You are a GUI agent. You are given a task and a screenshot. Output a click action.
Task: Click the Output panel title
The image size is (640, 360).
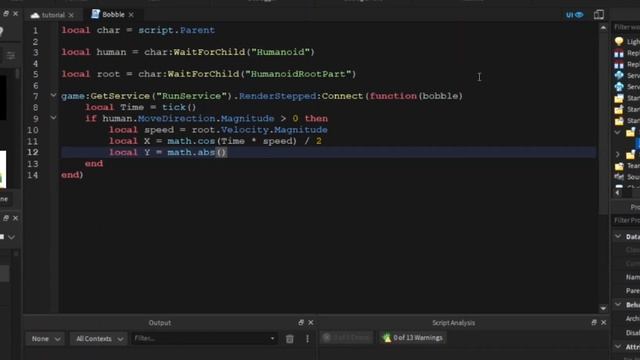point(160,322)
